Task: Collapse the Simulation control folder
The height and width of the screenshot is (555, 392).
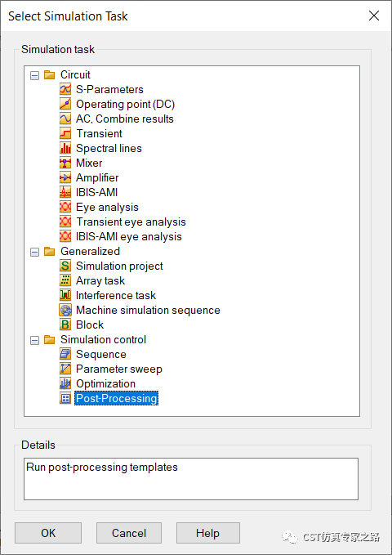Action: (x=34, y=340)
